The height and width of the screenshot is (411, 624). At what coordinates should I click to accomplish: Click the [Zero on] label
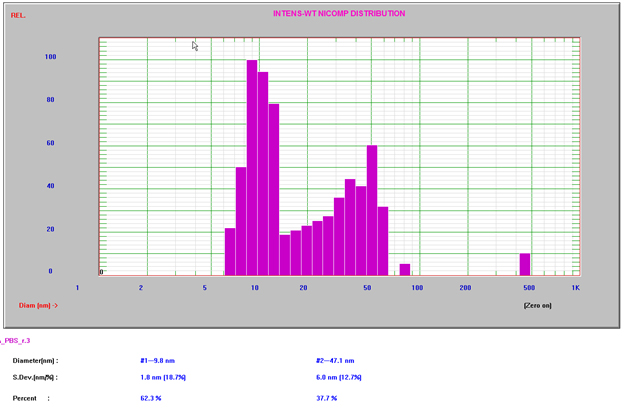pos(537,306)
